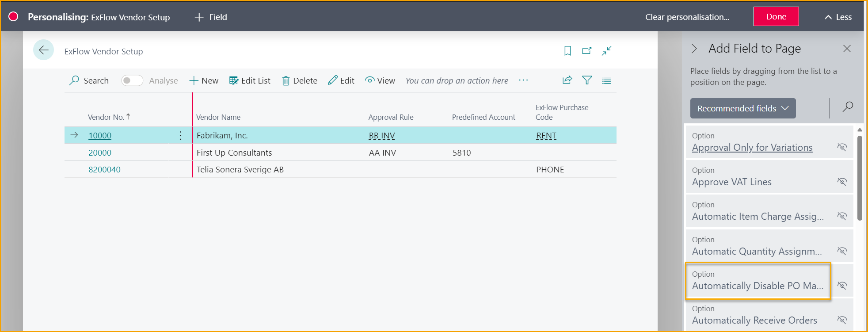Image resolution: width=868 pixels, height=332 pixels.
Task: Click Clear personalisation
Action: coord(687,17)
